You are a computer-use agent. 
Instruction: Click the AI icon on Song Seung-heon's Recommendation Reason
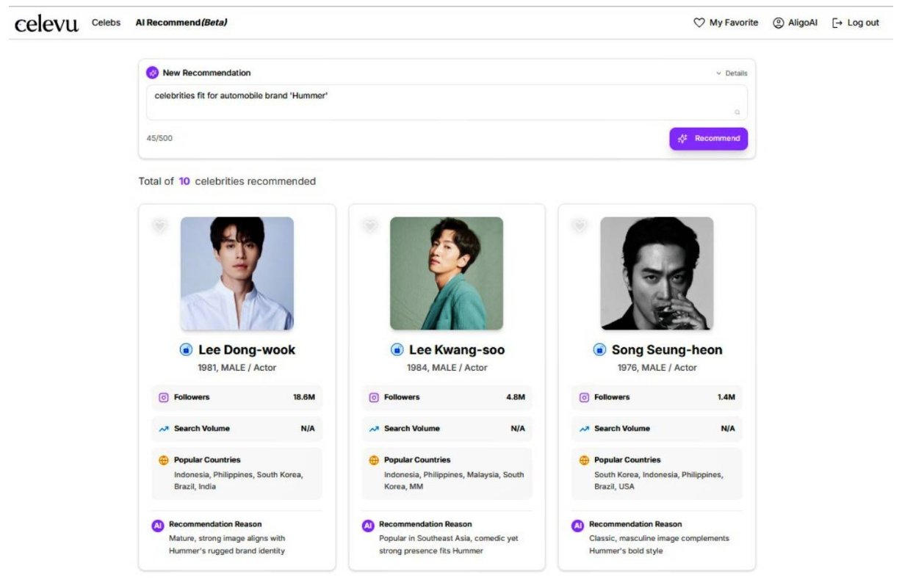(577, 524)
